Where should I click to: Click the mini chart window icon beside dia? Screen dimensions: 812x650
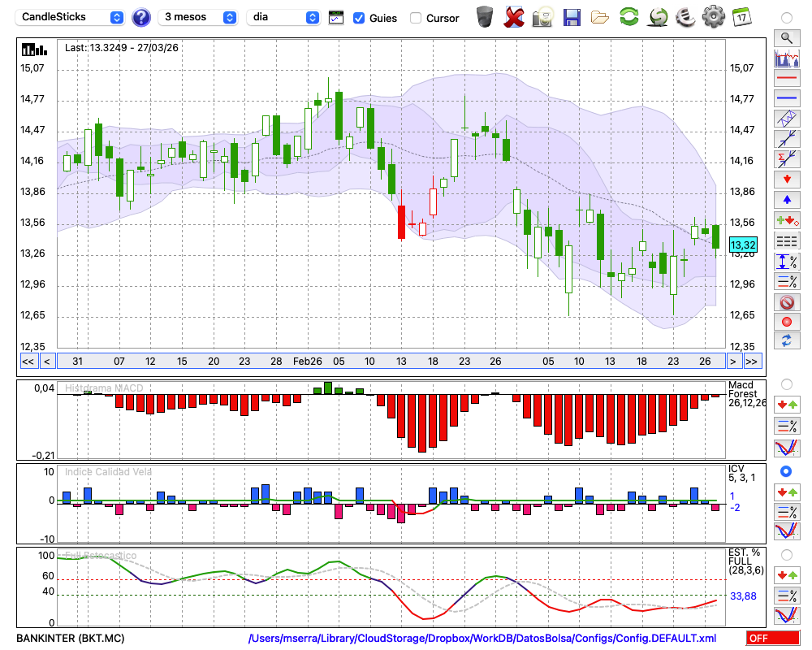[336, 18]
